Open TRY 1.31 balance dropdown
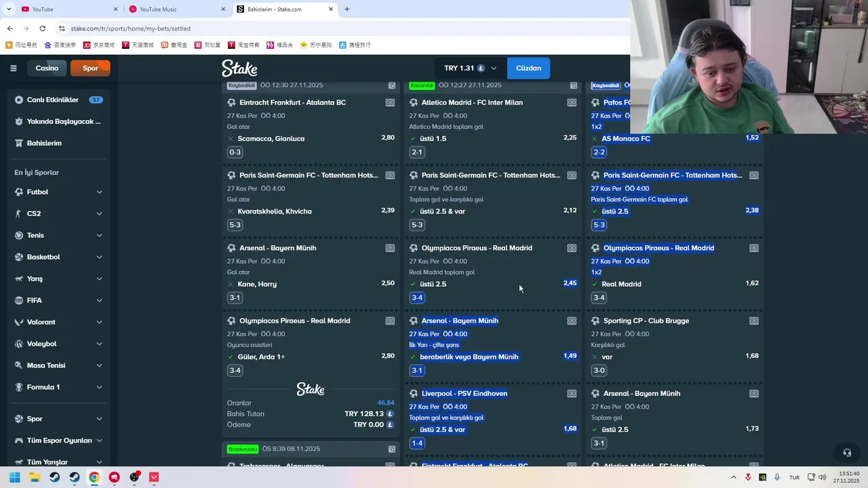The image size is (868, 488). pyautogui.click(x=471, y=68)
